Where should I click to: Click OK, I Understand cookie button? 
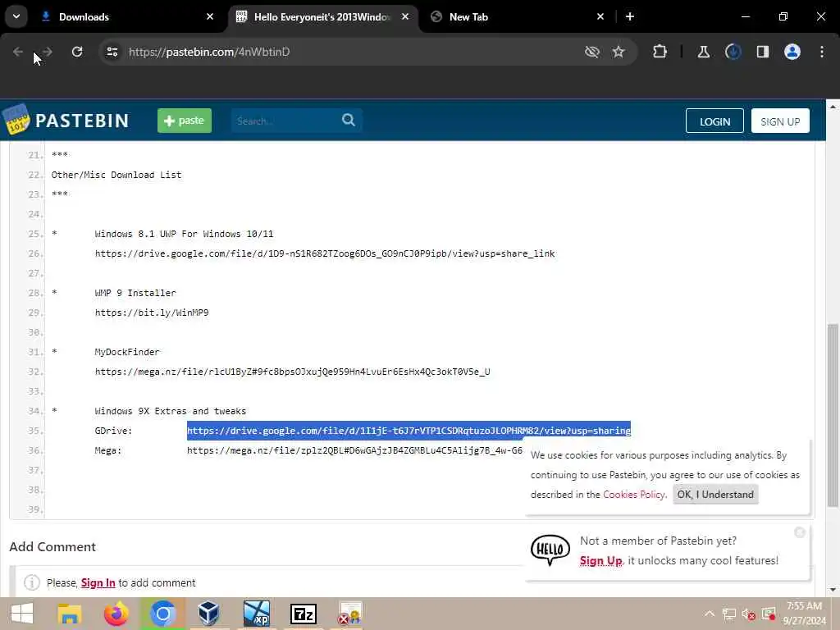tap(715, 495)
